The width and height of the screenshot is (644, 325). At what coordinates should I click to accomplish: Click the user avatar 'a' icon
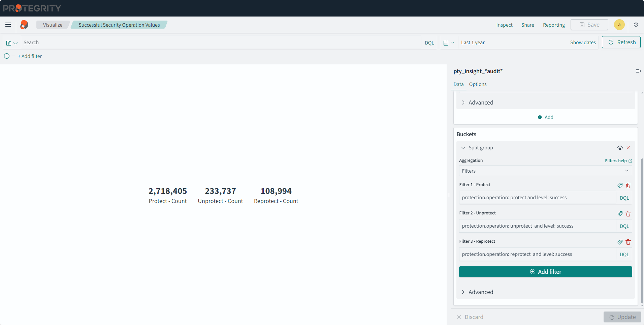pyautogui.click(x=619, y=25)
